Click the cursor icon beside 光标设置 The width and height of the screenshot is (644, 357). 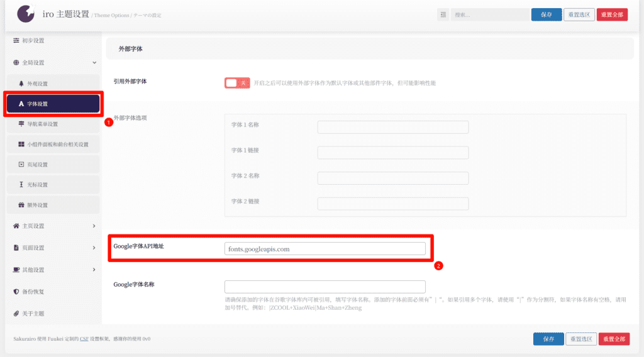(21, 185)
